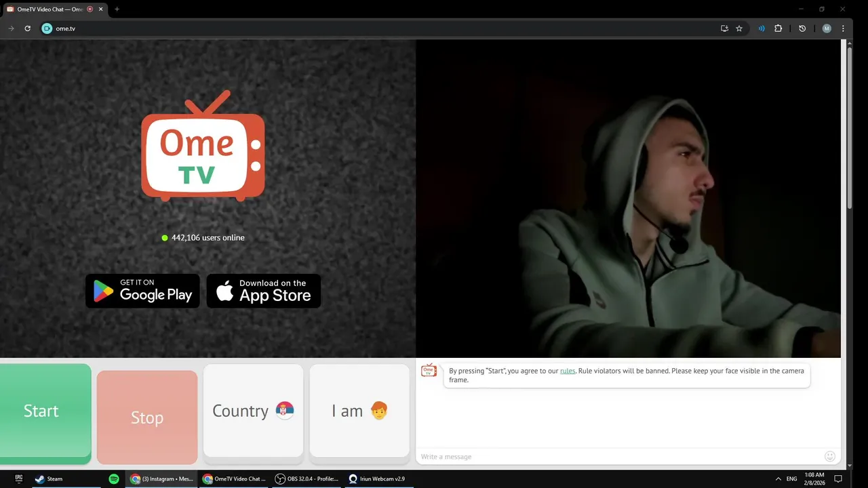This screenshot has height=488, width=868.
Task: Click the blue media/sound extension icon
Action: (762, 28)
